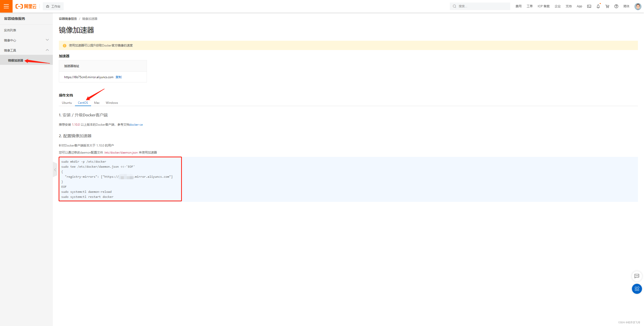Image resolution: width=644 pixels, height=326 pixels.
Task: Open the 企业 menu
Action: pyautogui.click(x=558, y=6)
